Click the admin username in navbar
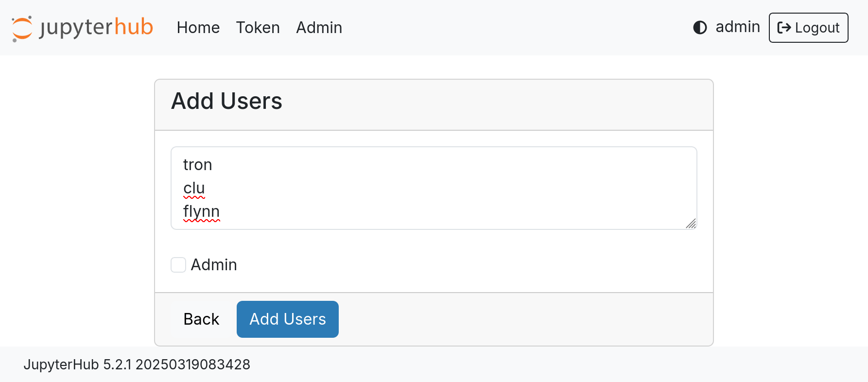 click(738, 27)
